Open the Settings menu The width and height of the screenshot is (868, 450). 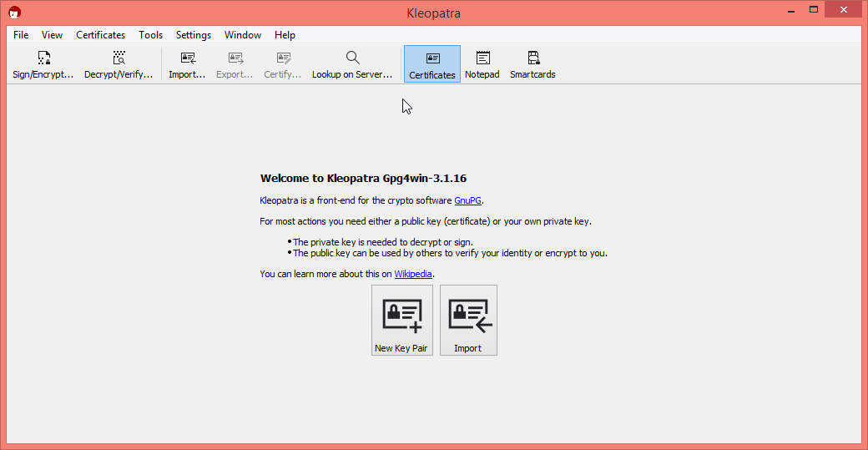point(193,35)
